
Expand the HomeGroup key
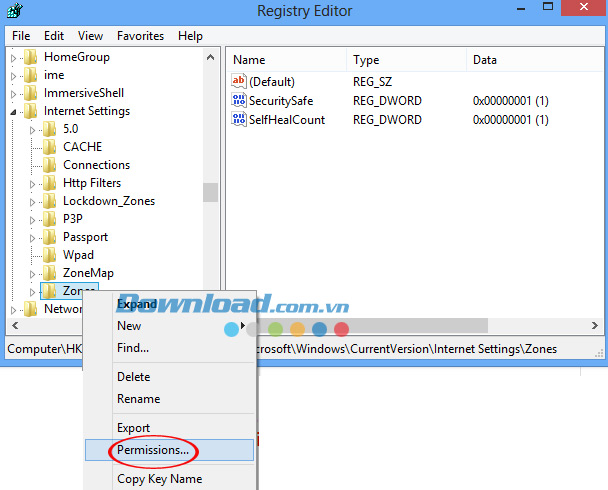(x=14, y=58)
